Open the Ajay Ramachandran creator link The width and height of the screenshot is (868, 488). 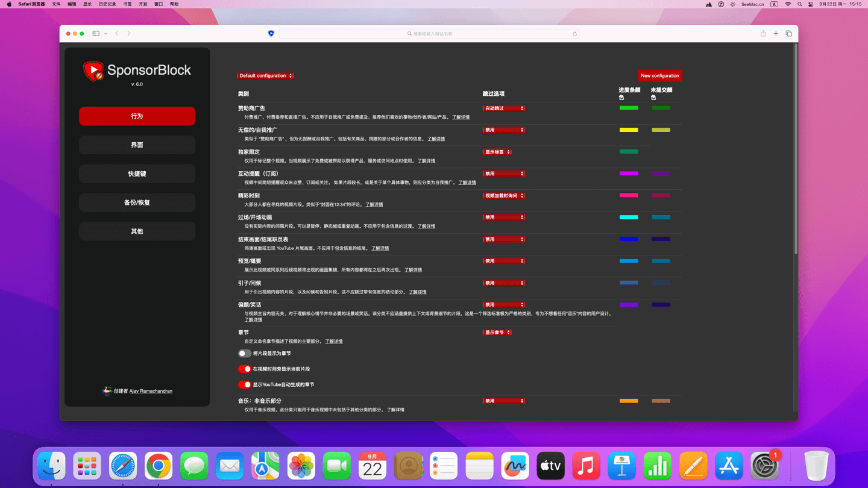(151, 391)
